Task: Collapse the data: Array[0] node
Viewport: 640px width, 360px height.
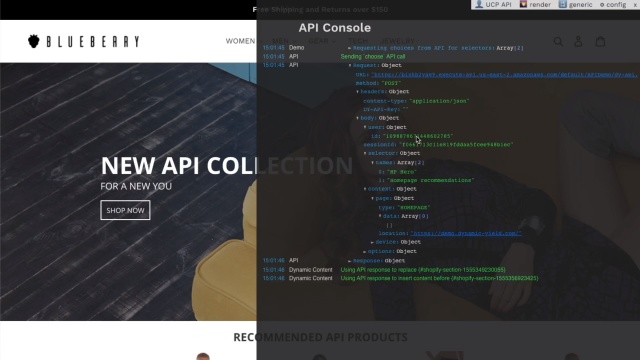Action: (380, 216)
